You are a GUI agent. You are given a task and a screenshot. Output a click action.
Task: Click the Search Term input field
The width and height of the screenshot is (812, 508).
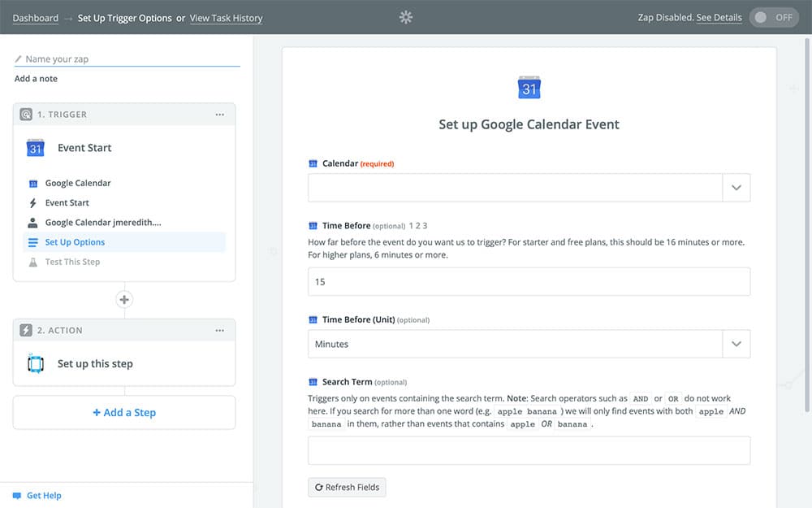point(529,450)
